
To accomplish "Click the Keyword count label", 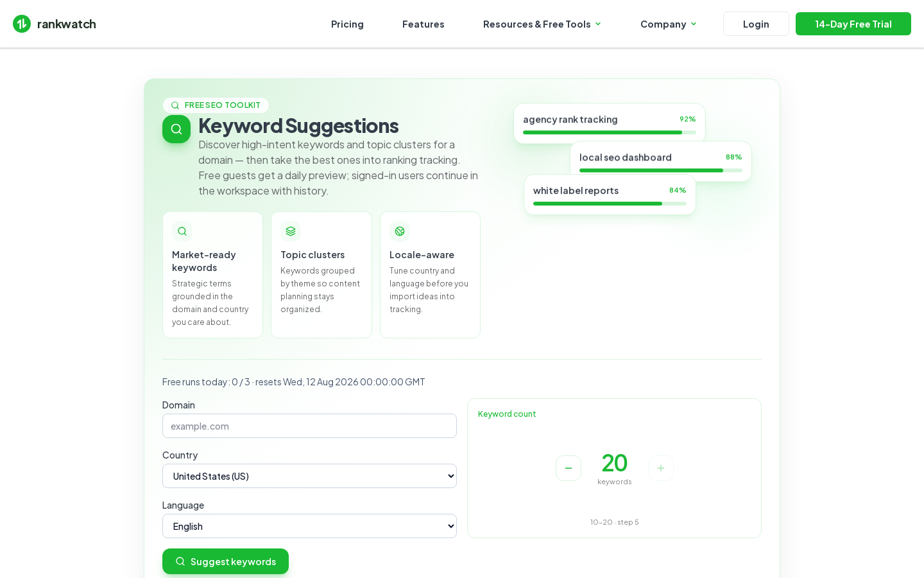I will pyautogui.click(x=507, y=414).
